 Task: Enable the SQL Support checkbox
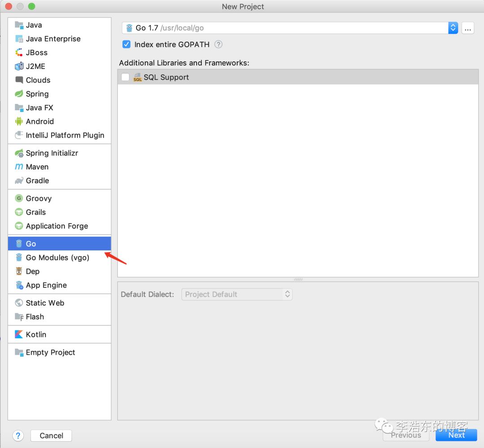[x=125, y=77]
